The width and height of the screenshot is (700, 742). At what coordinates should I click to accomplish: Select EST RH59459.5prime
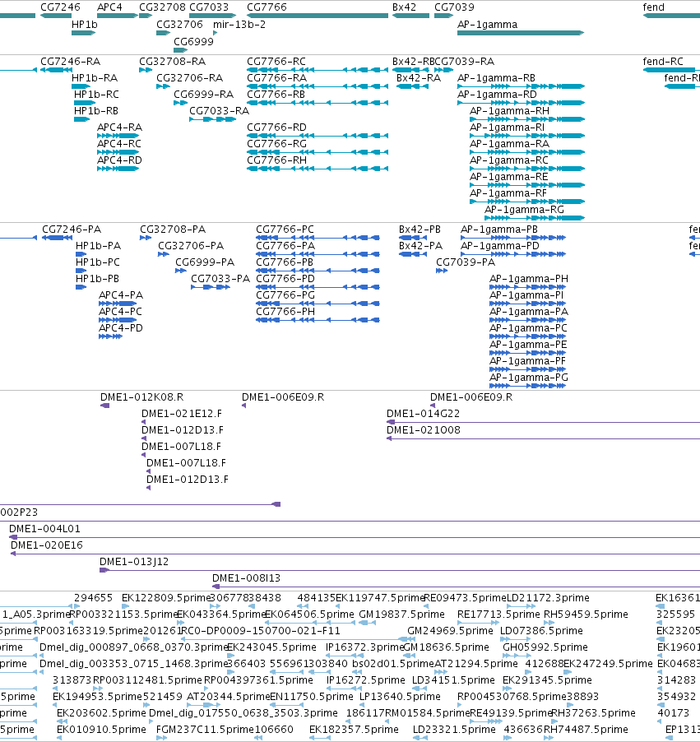pos(586,614)
